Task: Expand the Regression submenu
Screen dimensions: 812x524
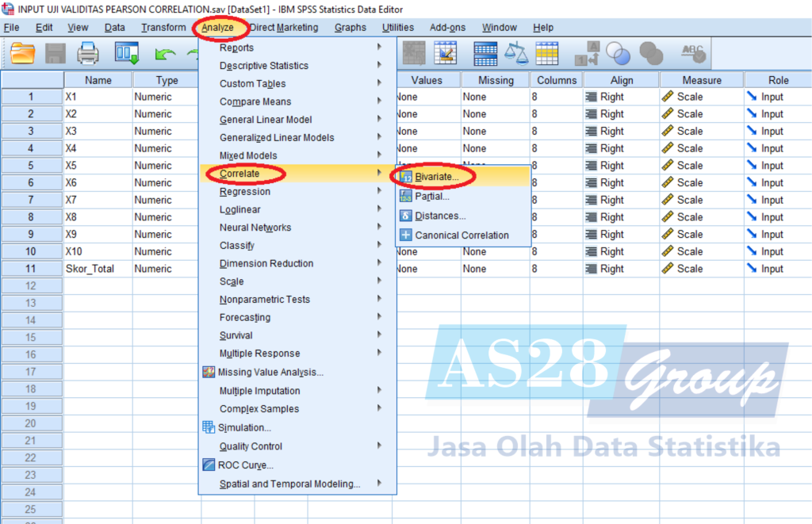Action: pyautogui.click(x=245, y=192)
